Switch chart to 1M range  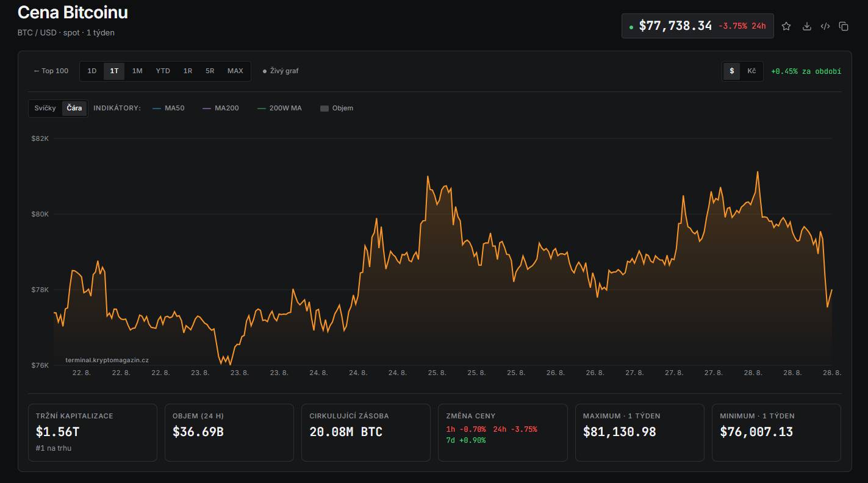point(137,71)
